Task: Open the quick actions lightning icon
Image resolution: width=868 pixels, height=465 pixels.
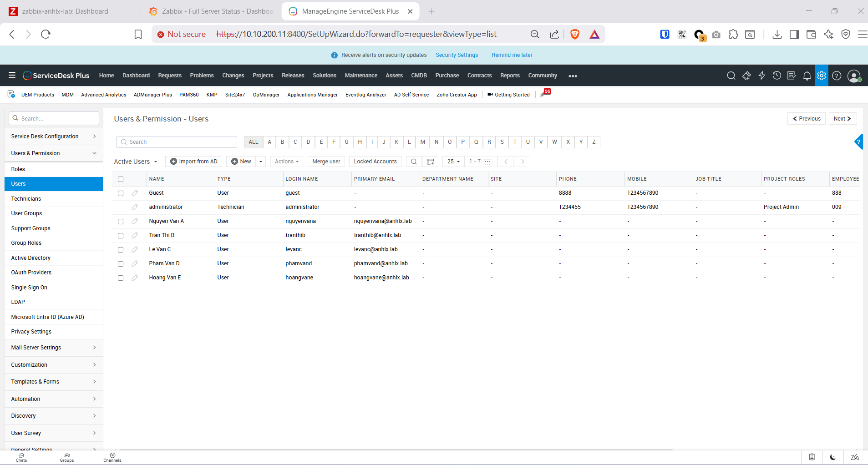Action: [761, 76]
